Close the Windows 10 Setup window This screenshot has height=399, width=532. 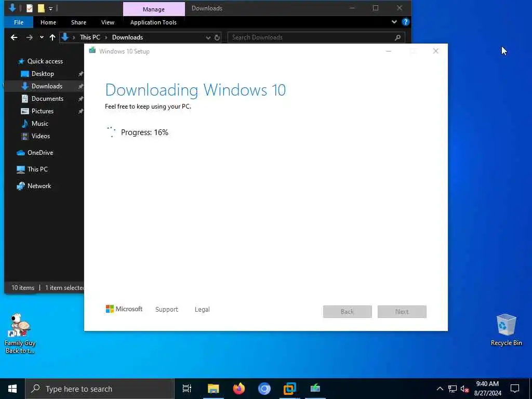pyautogui.click(x=436, y=51)
